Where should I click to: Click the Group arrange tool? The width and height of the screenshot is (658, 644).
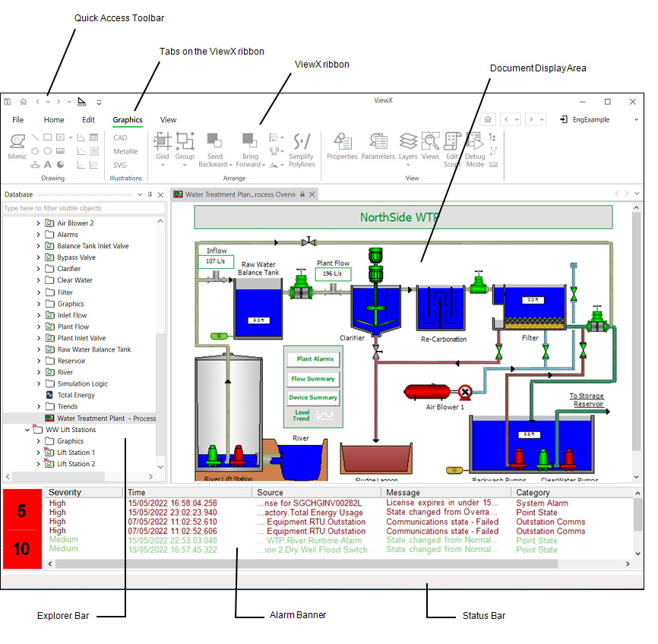[185, 144]
